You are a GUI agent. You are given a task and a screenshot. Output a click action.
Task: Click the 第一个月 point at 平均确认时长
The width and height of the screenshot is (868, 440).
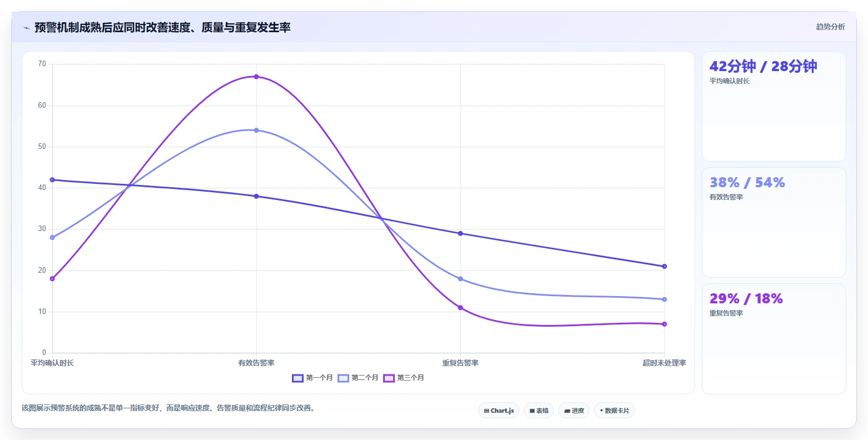pos(52,179)
